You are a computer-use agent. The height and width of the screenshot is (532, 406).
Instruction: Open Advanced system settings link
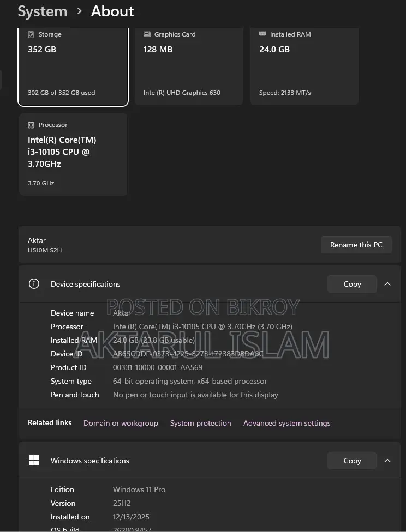click(x=286, y=423)
